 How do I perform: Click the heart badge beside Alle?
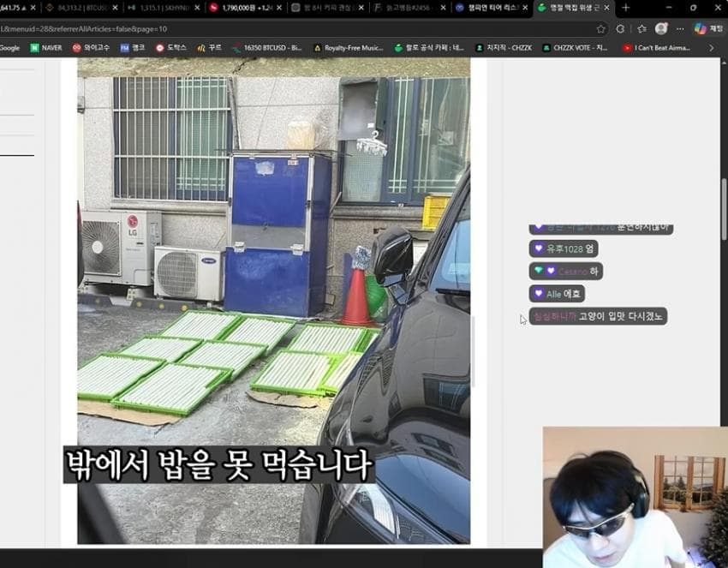539,294
